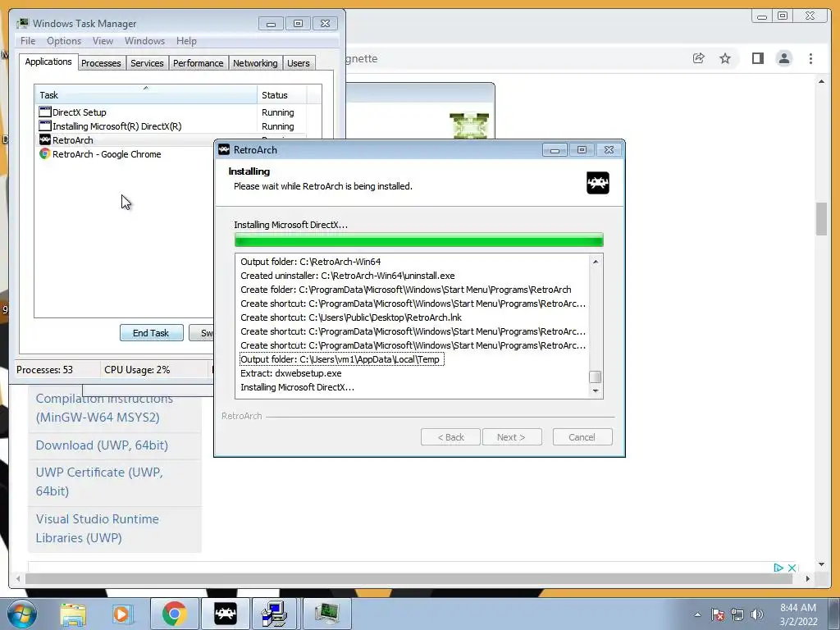This screenshot has width=840, height=630.
Task: Click the volume speaker tray icon
Action: [756, 614]
